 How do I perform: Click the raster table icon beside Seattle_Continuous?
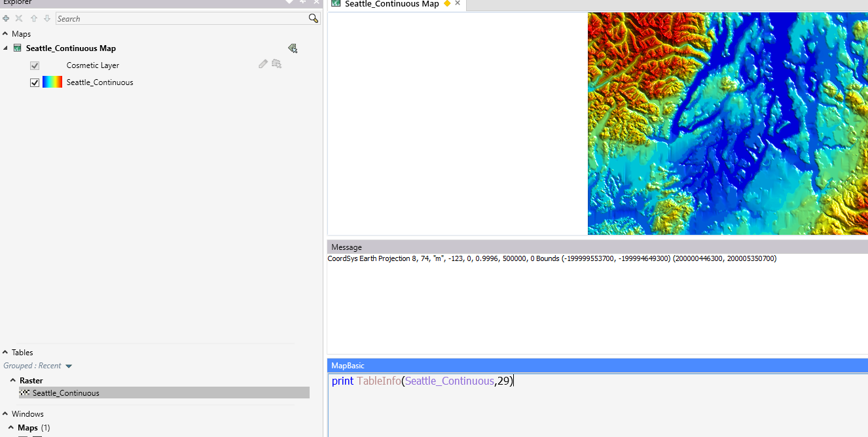tap(25, 393)
